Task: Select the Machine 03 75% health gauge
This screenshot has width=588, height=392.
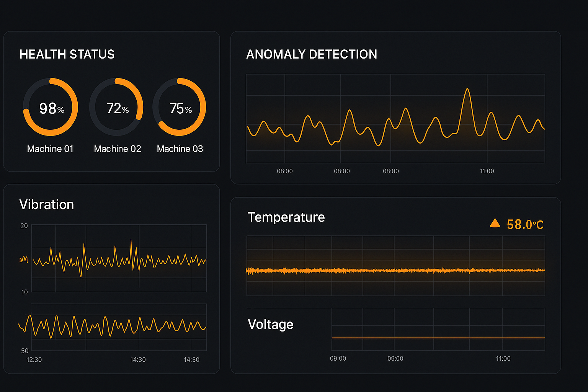Action: 180,107
